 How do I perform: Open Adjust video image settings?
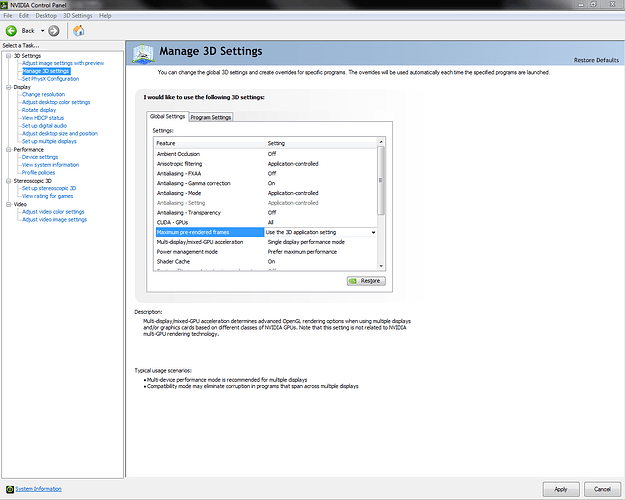point(55,220)
